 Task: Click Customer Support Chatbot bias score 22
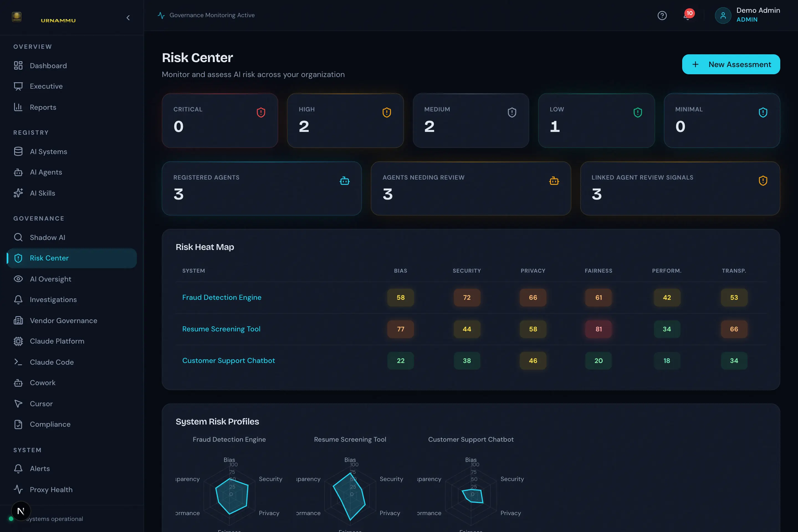pyautogui.click(x=400, y=361)
